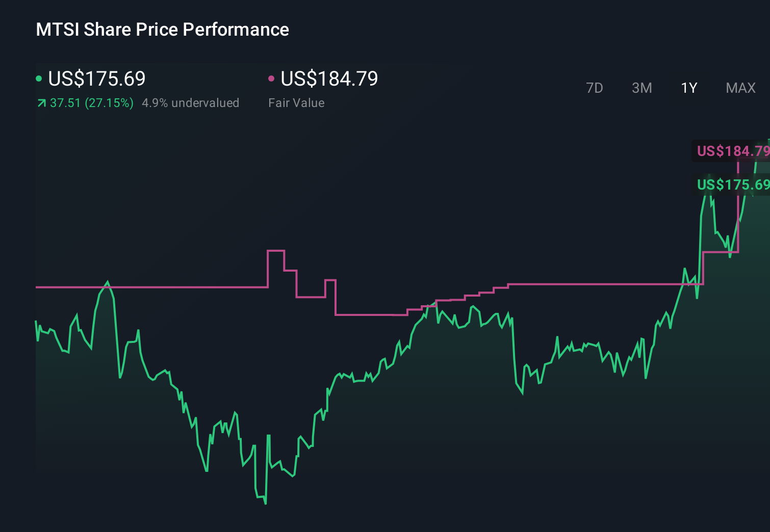Click the green share price dot

tap(39, 78)
